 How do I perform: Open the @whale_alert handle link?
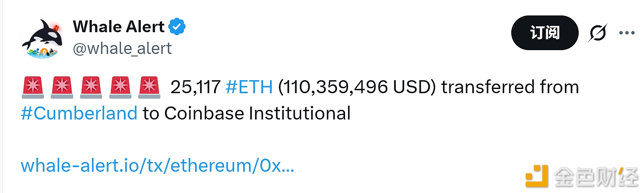coord(122,48)
